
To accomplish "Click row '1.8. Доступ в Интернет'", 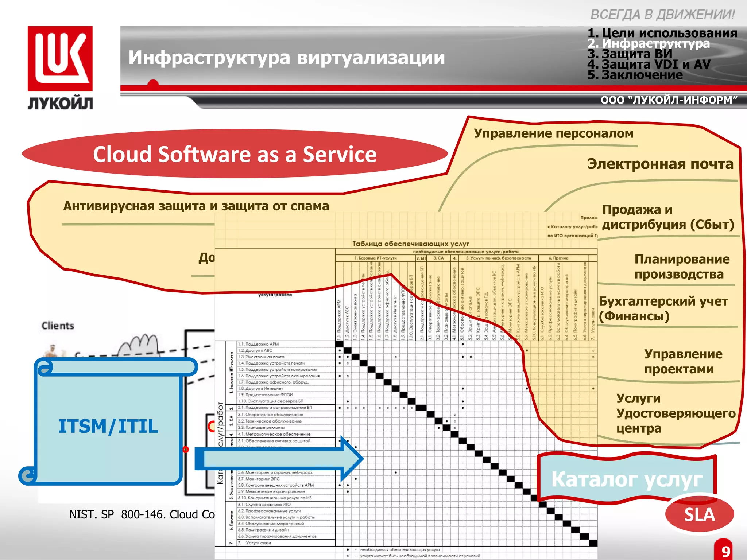I will click(286, 388).
